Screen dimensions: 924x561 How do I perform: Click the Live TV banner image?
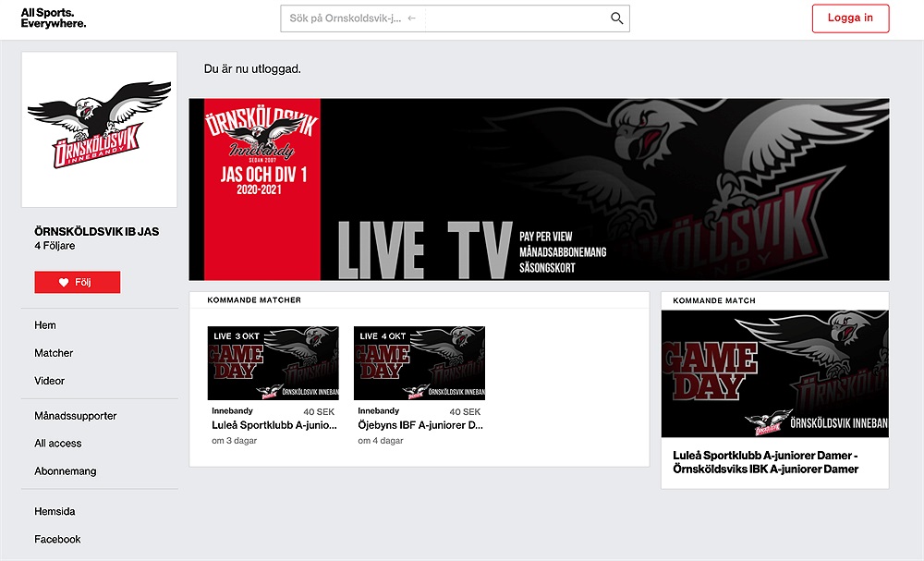pos(540,189)
